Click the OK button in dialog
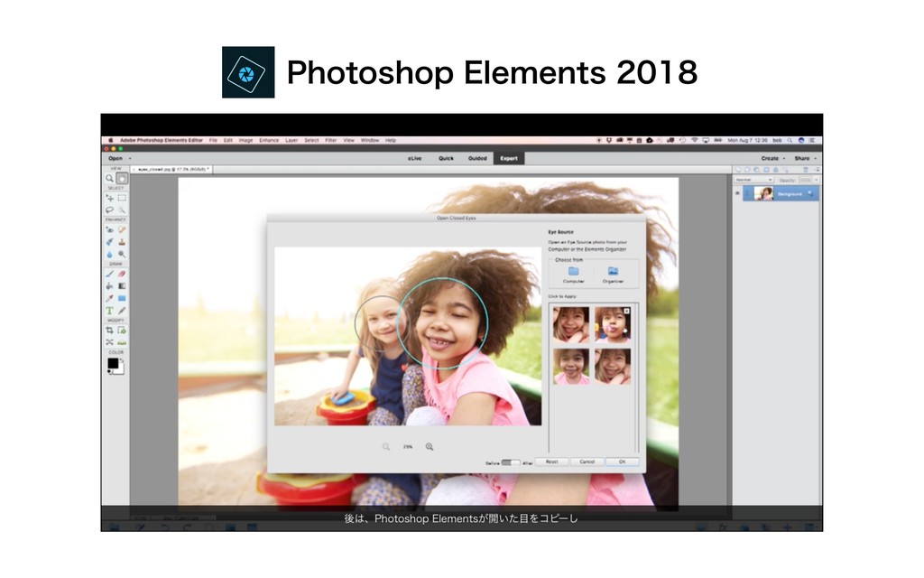Image resolution: width=924 pixels, height=578 pixels. click(x=623, y=461)
